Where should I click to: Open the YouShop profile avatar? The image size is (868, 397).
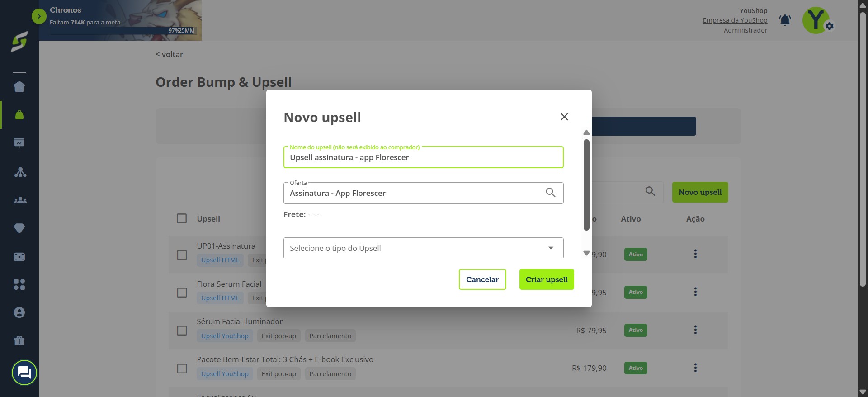click(x=816, y=20)
